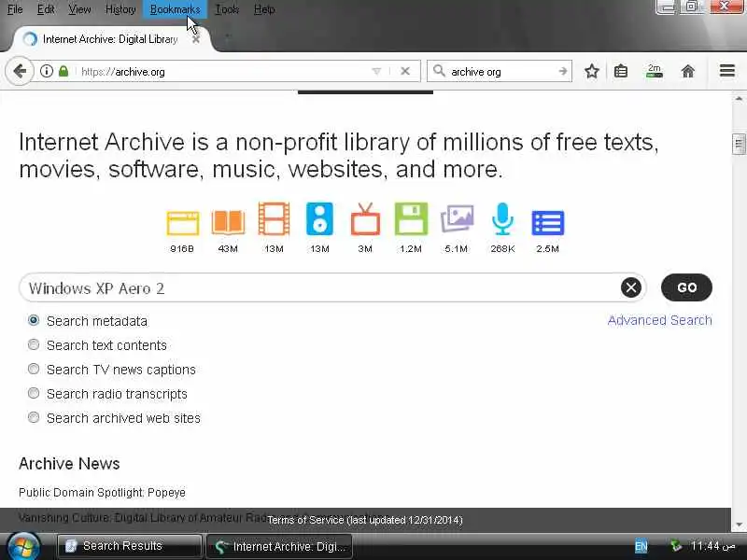Viewport: 747px width, 560px height.
Task: Bookmark this page with the star icon
Action: click(592, 72)
